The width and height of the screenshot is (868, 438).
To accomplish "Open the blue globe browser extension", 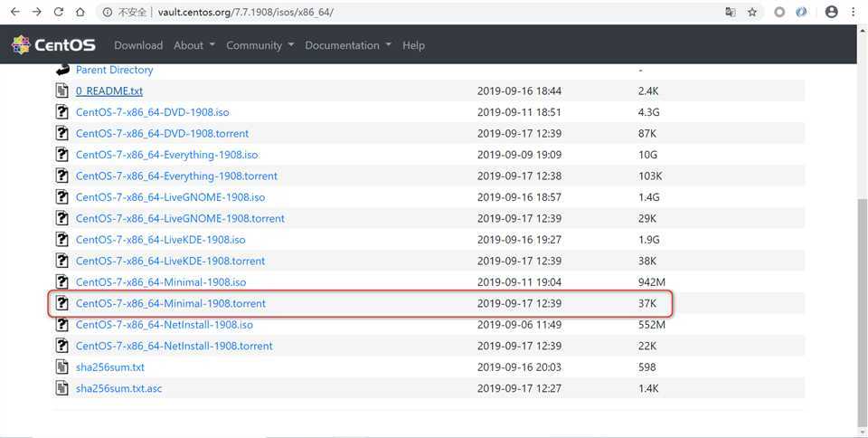I will (801, 12).
